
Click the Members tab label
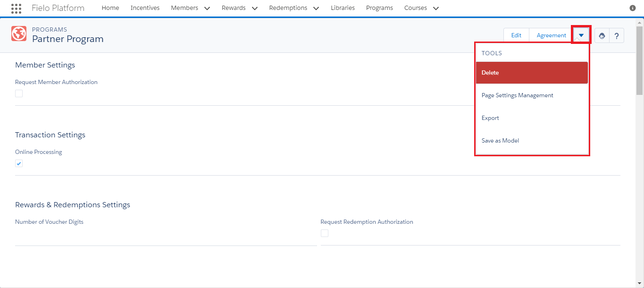point(185,8)
